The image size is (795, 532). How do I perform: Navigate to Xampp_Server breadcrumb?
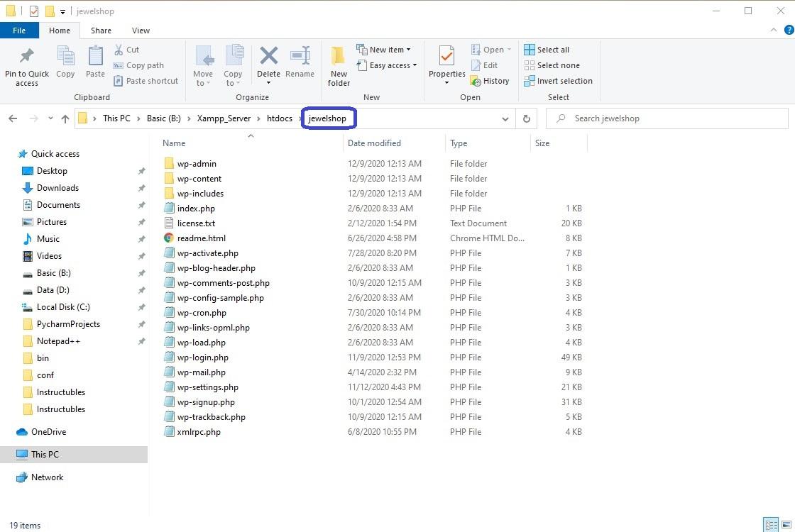tap(224, 118)
